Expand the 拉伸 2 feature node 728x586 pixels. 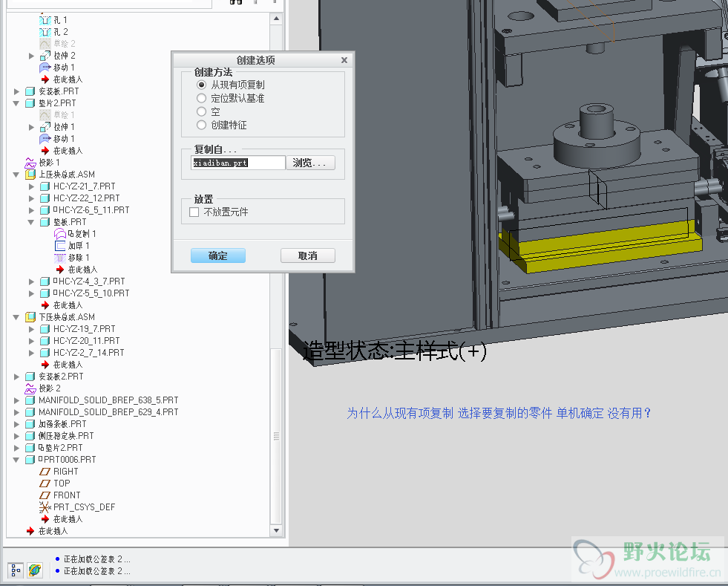pos(31,56)
